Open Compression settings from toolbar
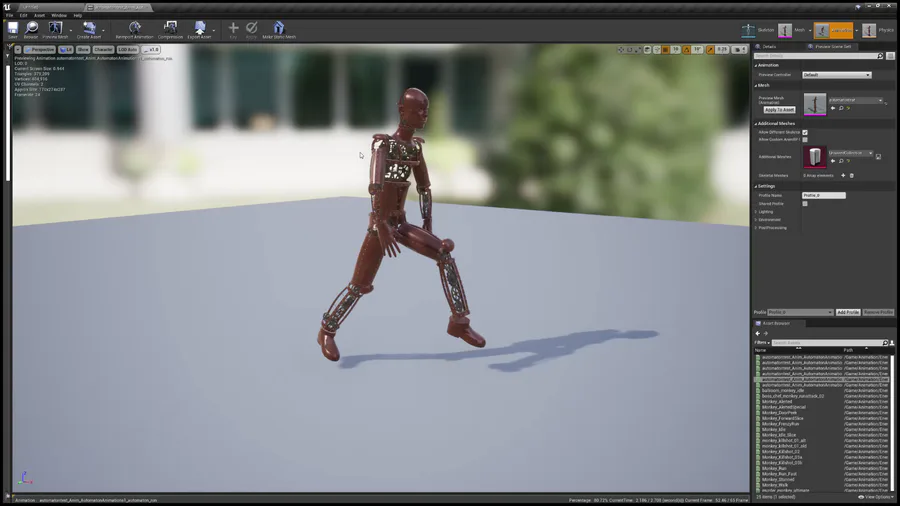Screen dimensions: 900x506 click(170, 29)
